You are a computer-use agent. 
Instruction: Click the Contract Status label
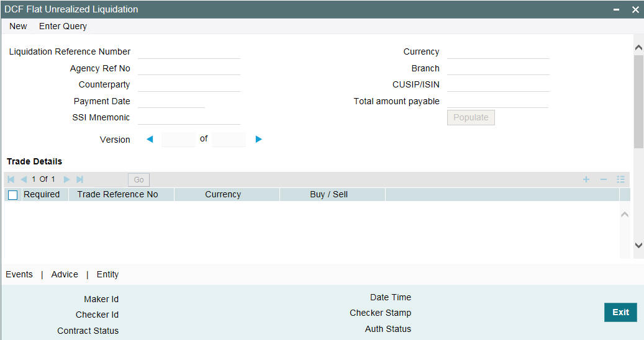point(88,331)
